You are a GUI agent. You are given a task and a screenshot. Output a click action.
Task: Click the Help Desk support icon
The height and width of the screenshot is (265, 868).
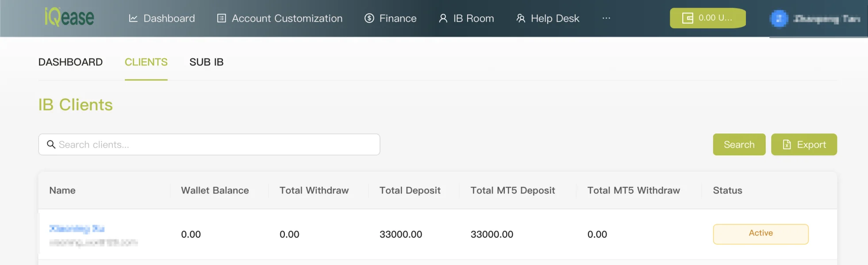point(521,18)
